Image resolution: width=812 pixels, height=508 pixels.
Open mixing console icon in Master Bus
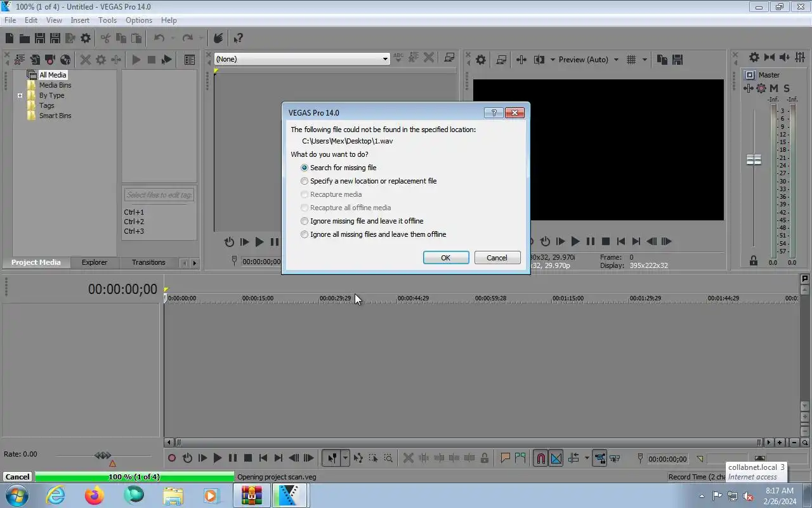(x=800, y=57)
